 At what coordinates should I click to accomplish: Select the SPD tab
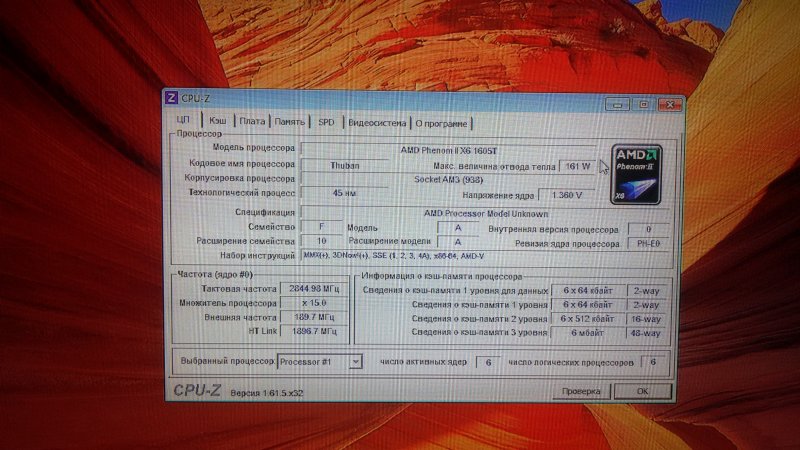pyautogui.click(x=326, y=122)
